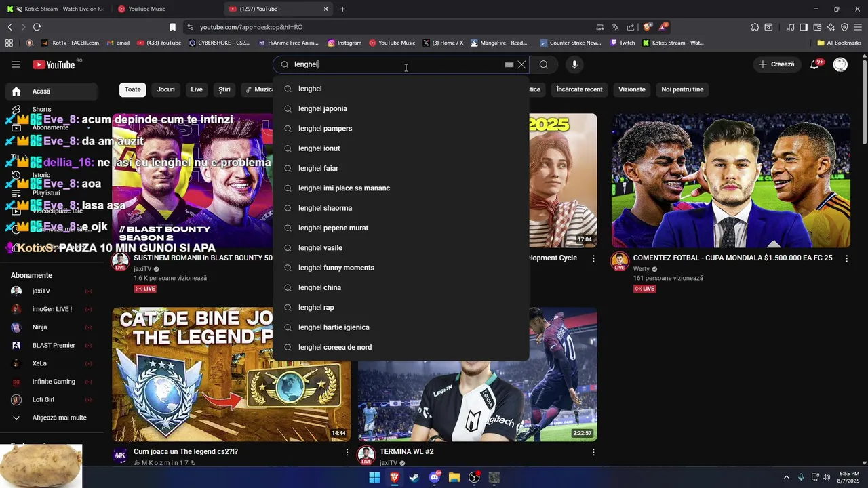Click the share page icon
Screen dimensions: 868x488
click(631, 27)
